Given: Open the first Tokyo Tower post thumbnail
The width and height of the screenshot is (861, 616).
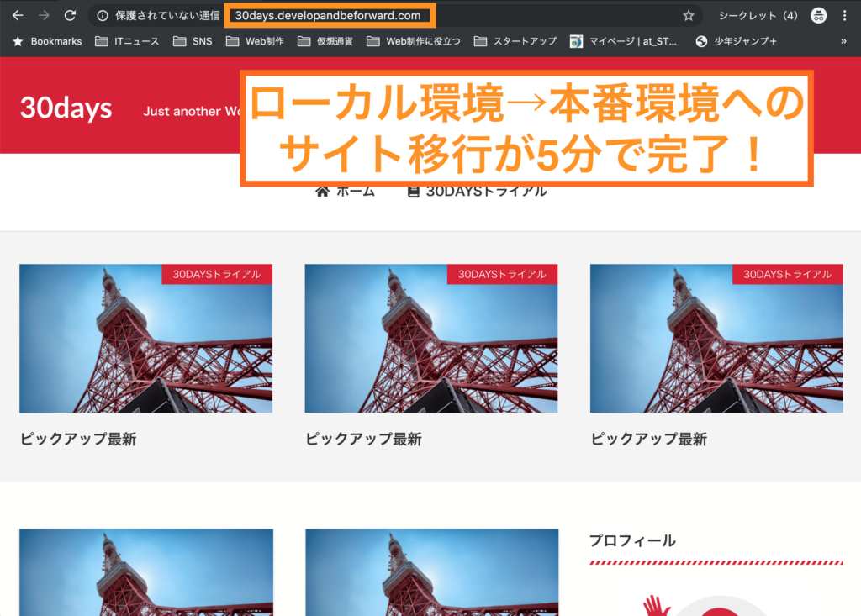Looking at the screenshot, I should 145,339.
